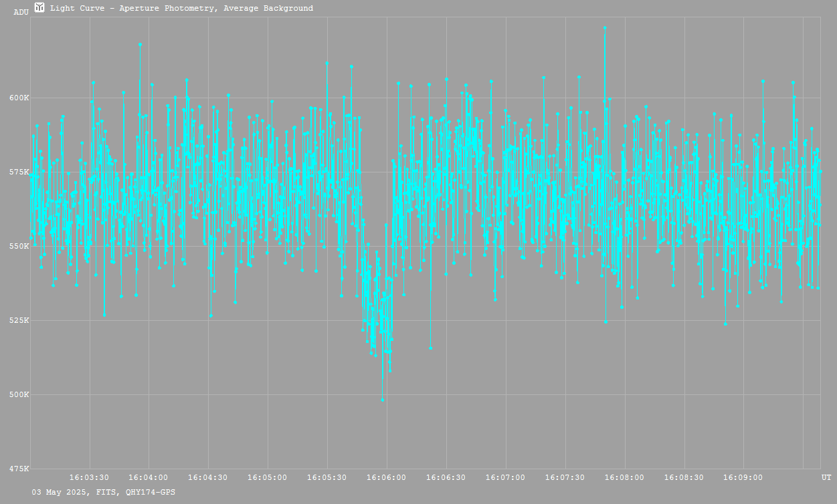
Task: Select the highest peak data point above 600K
Action: [x=605, y=28]
